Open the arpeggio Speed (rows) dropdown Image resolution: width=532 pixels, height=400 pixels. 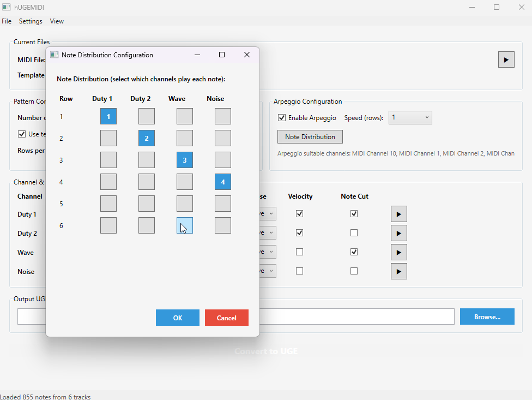click(x=410, y=117)
